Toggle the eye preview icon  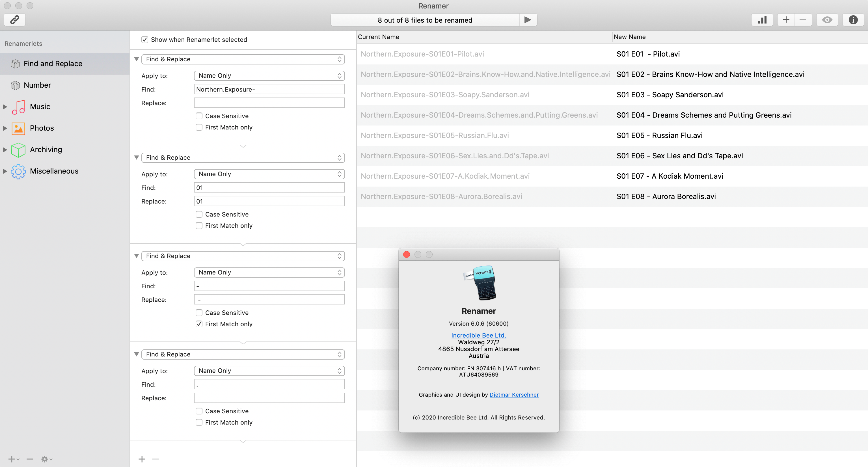pyautogui.click(x=827, y=20)
